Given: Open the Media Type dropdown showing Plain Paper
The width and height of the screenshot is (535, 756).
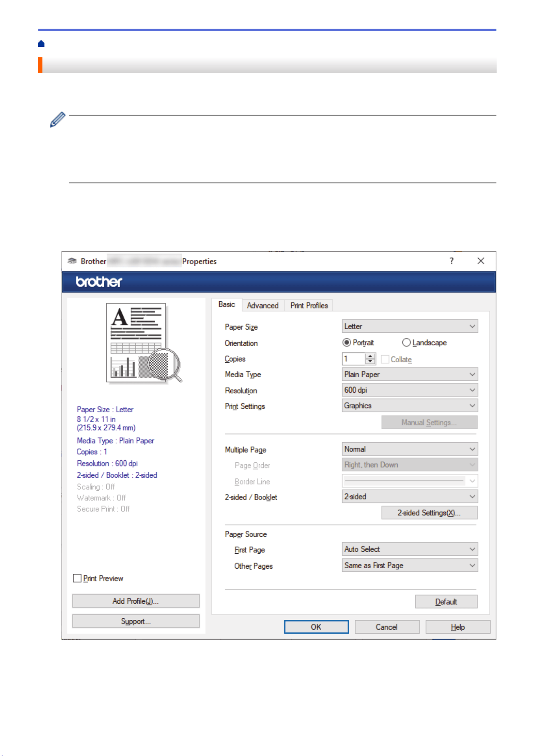Looking at the screenshot, I should (x=410, y=374).
